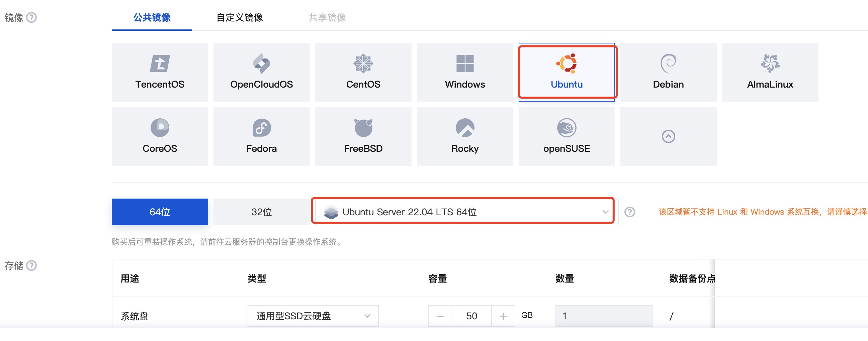The height and width of the screenshot is (341, 868).
Task: Choose the openSUSE image tile
Action: pyautogui.click(x=567, y=136)
